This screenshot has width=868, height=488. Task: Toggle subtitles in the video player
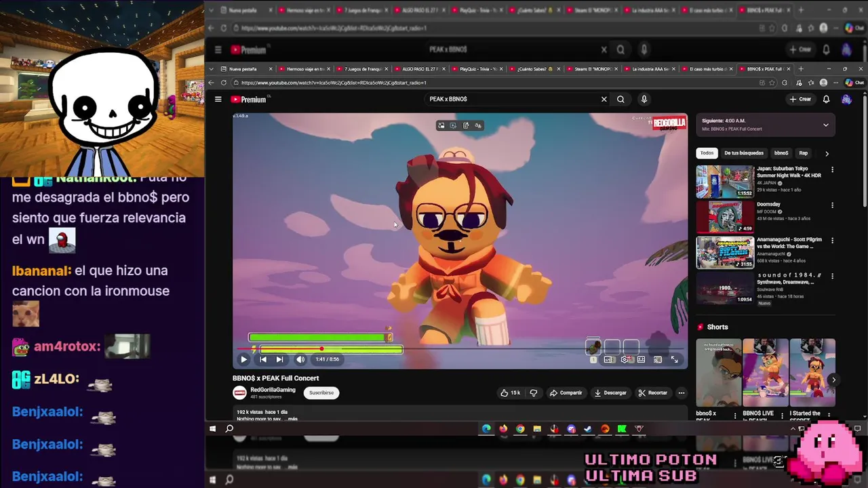point(608,359)
